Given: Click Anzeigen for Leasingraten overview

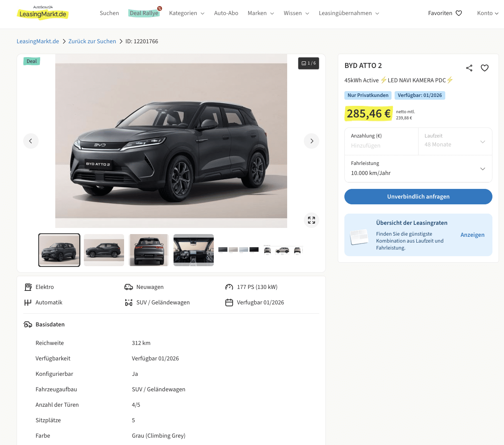Looking at the screenshot, I should coord(472,235).
